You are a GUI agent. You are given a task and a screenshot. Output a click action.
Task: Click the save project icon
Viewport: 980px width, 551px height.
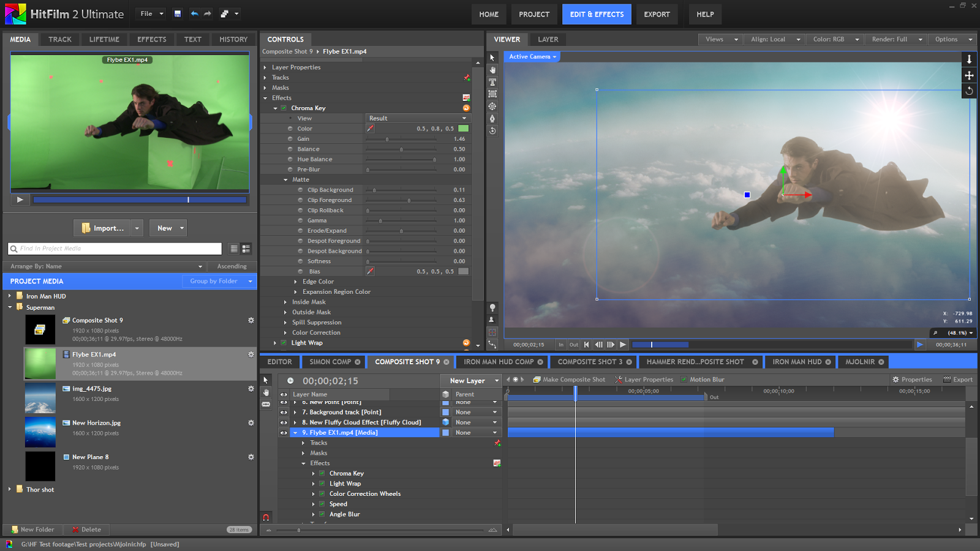point(177,13)
